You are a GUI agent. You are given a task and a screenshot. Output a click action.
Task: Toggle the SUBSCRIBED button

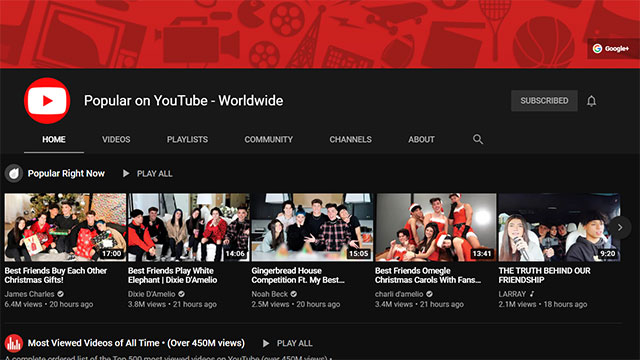(544, 101)
